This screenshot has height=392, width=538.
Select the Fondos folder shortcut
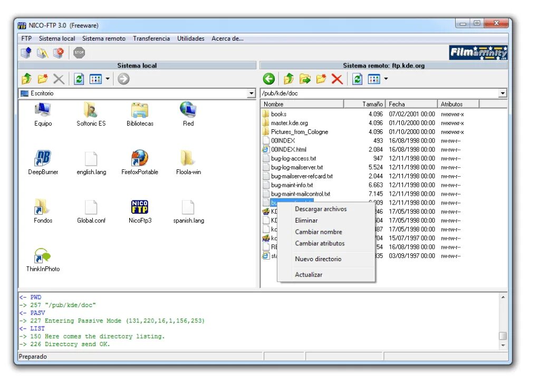click(43, 212)
